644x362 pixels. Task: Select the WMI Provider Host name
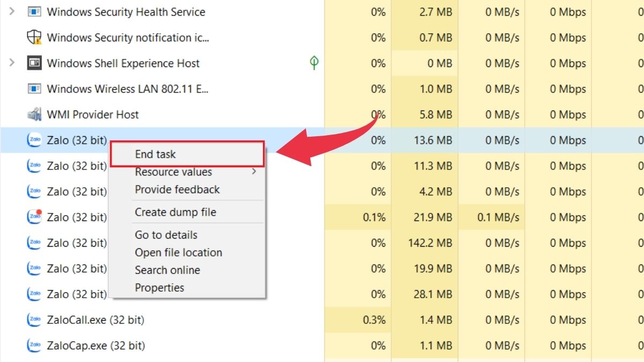pyautogui.click(x=93, y=115)
